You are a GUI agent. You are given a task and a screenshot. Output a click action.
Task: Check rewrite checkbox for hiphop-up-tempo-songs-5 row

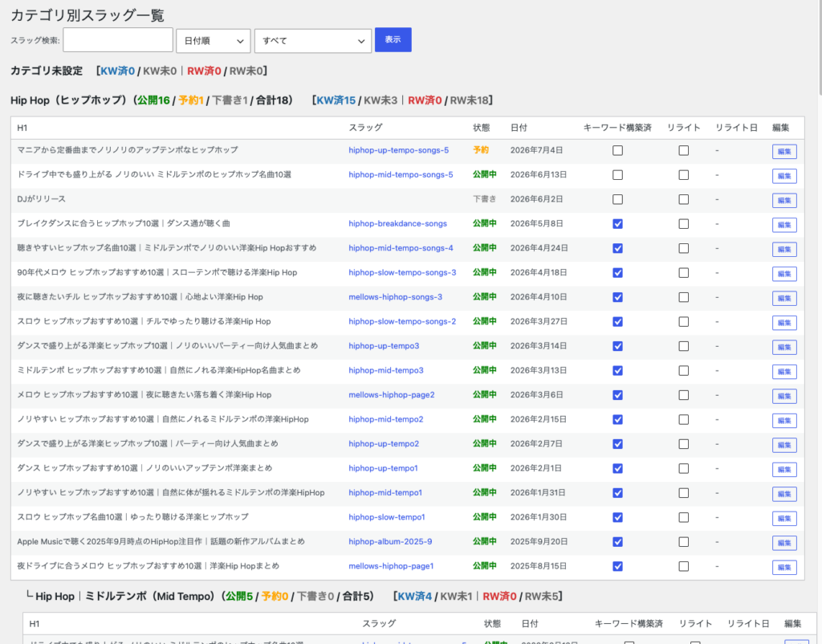pos(684,150)
